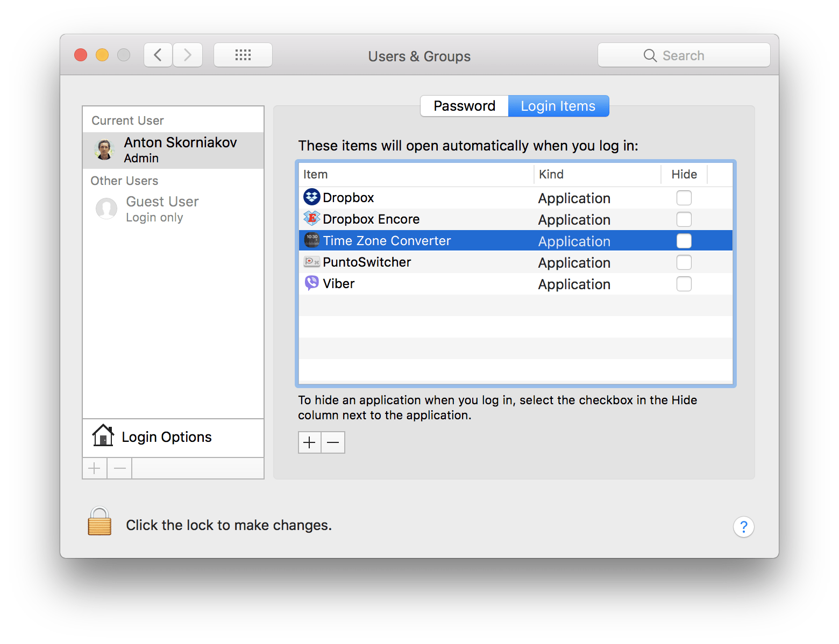
Task: Add a new login item with plus button
Action: (309, 442)
